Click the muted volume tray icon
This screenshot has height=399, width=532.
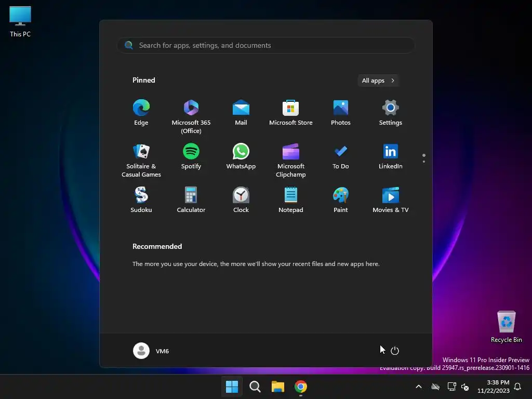click(x=465, y=387)
